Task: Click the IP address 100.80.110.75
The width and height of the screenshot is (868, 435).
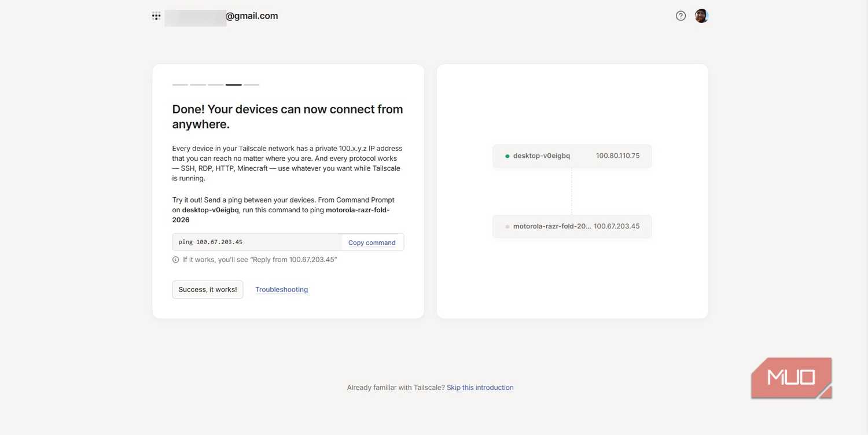Action: click(x=618, y=156)
